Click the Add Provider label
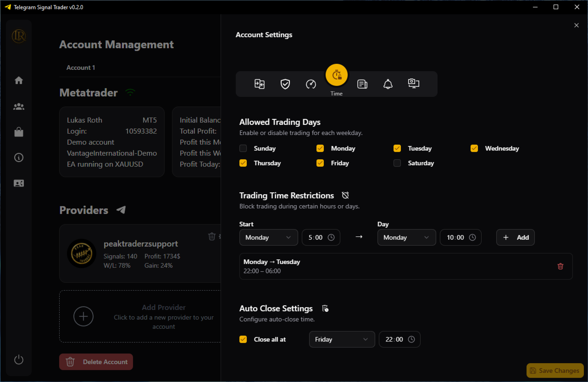Screen dimensions: 588x382 click(164, 308)
